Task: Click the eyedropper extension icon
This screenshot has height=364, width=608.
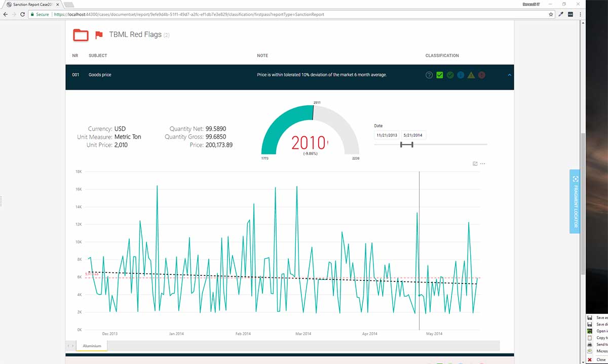Action: tap(561, 15)
